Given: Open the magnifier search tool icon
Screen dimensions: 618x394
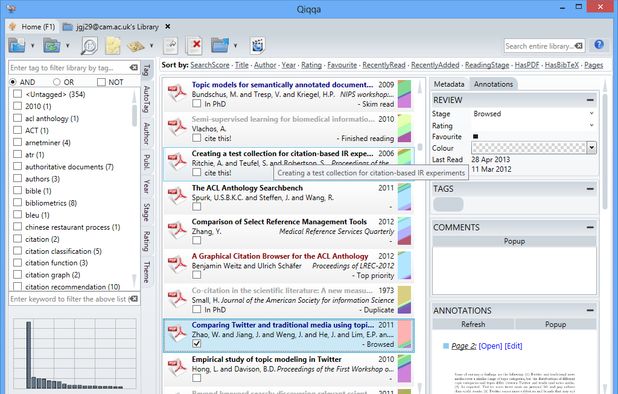Looking at the screenshot, I should coord(89,46).
